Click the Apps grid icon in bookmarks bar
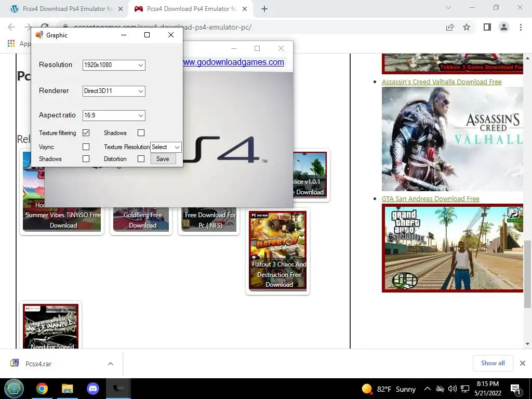 pos(11,44)
